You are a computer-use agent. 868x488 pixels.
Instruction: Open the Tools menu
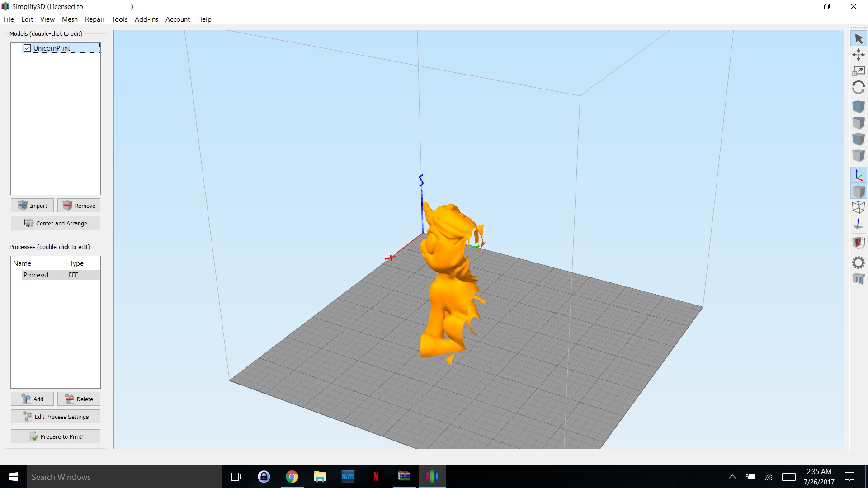click(119, 19)
